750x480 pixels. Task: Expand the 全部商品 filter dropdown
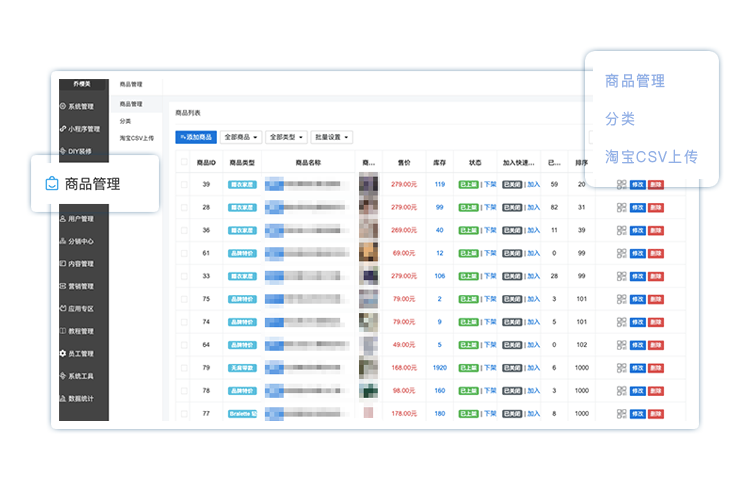[x=241, y=137]
